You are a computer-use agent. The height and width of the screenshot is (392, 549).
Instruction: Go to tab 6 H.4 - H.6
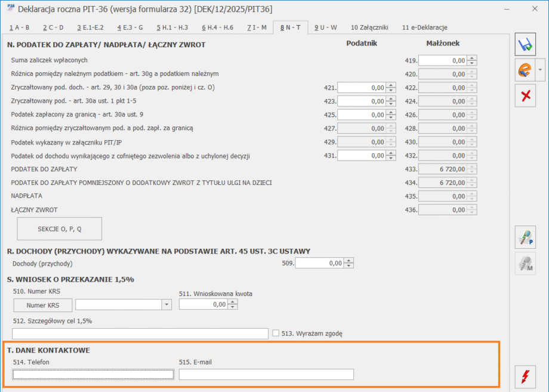point(217,27)
